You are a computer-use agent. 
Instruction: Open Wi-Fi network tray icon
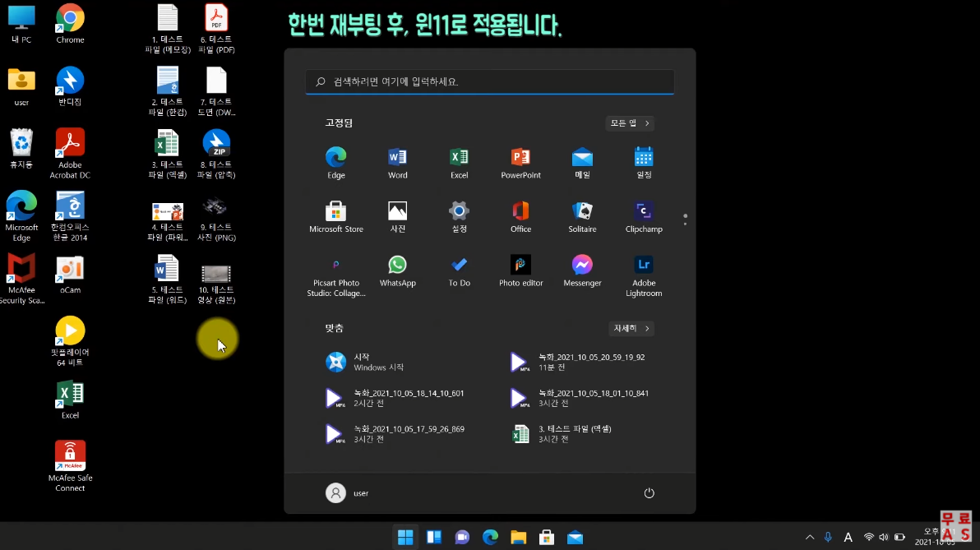click(x=869, y=537)
